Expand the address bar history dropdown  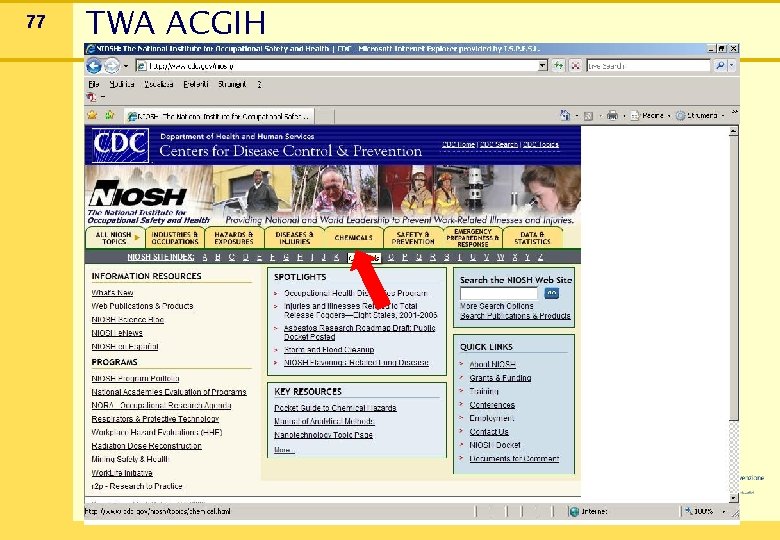[543, 66]
